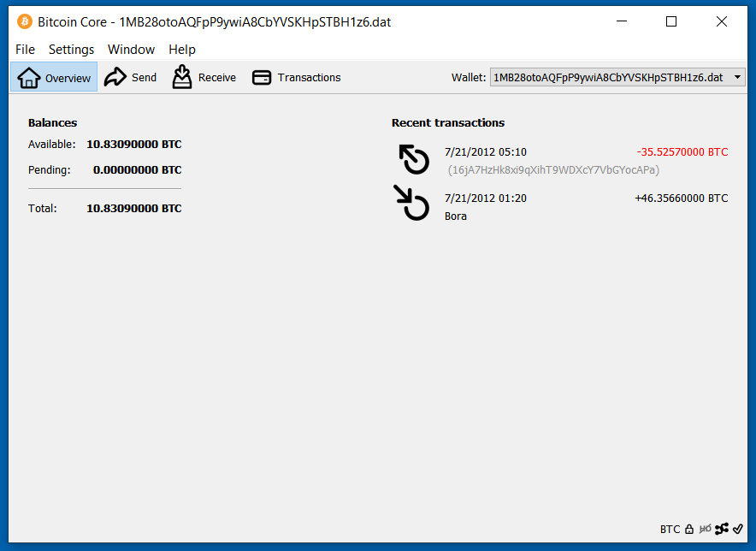Open the Help menu
This screenshot has width=756, height=551.
click(182, 50)
